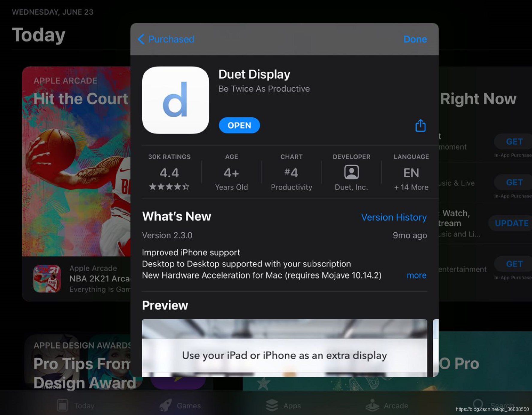532x415 pixels.
Task: Open the Apple Design Awards story card
Action: pos(78,363)
